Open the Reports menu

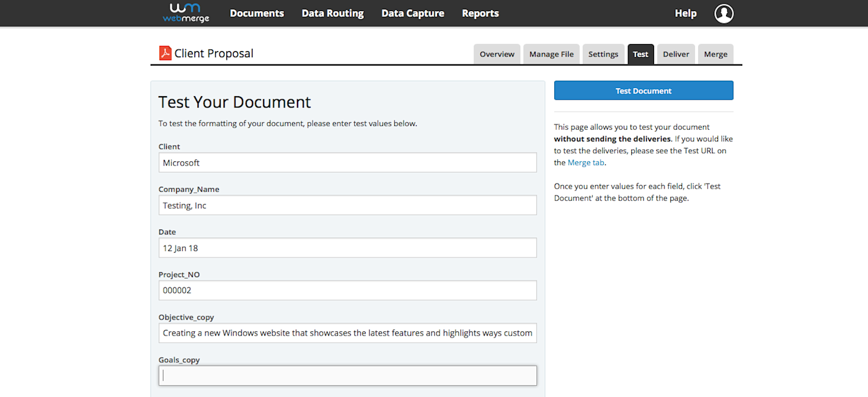coord(480,13)
